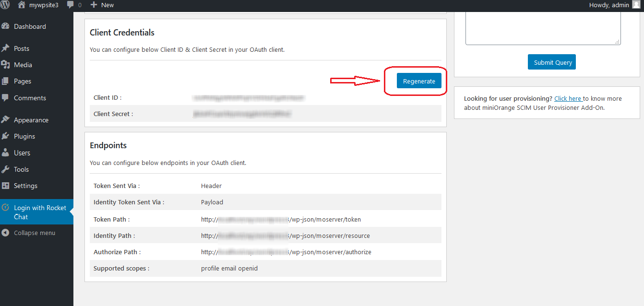Open the WordPress logo menu in admin bar
The width and height of the screenshot is (644, 306).
coord(5,5)
